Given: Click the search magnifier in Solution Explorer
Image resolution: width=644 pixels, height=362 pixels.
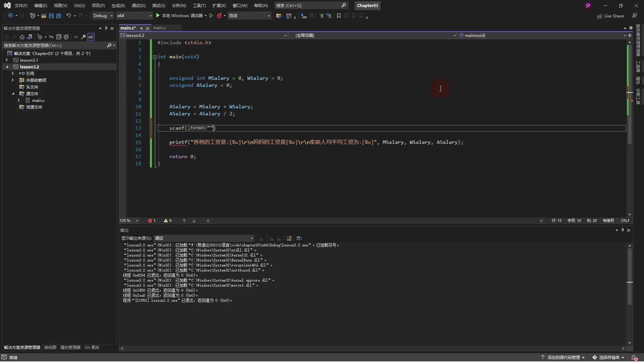Looking at the screenshot, I should pyautogui.click(x=109, y=45).
